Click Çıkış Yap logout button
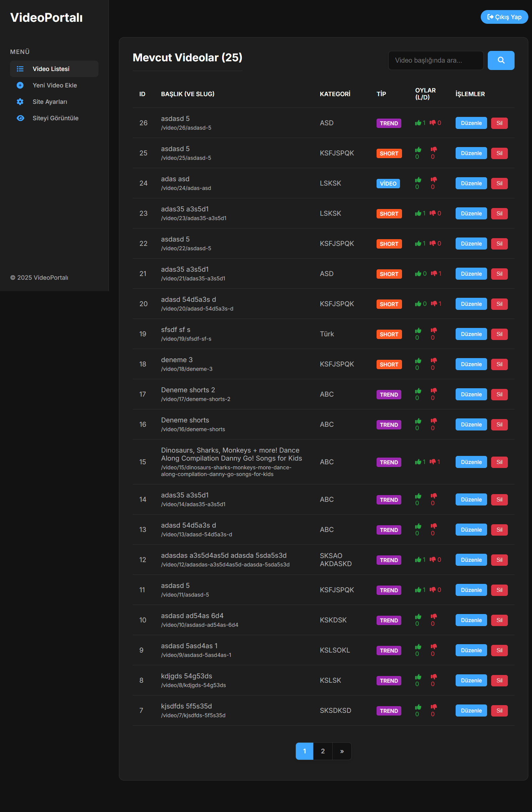Image resolution: width=532 pixels, height=812 pixels. [504, 17]
